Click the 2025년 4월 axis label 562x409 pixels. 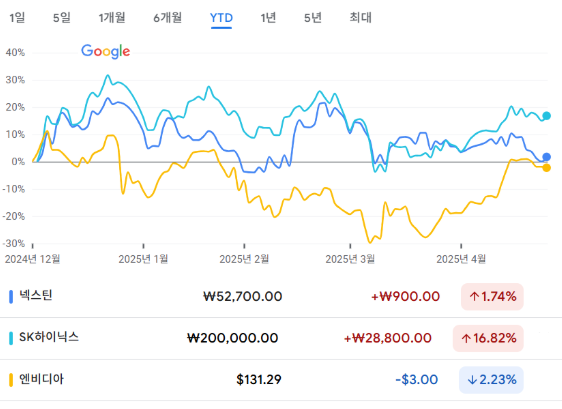click(461, 259)
